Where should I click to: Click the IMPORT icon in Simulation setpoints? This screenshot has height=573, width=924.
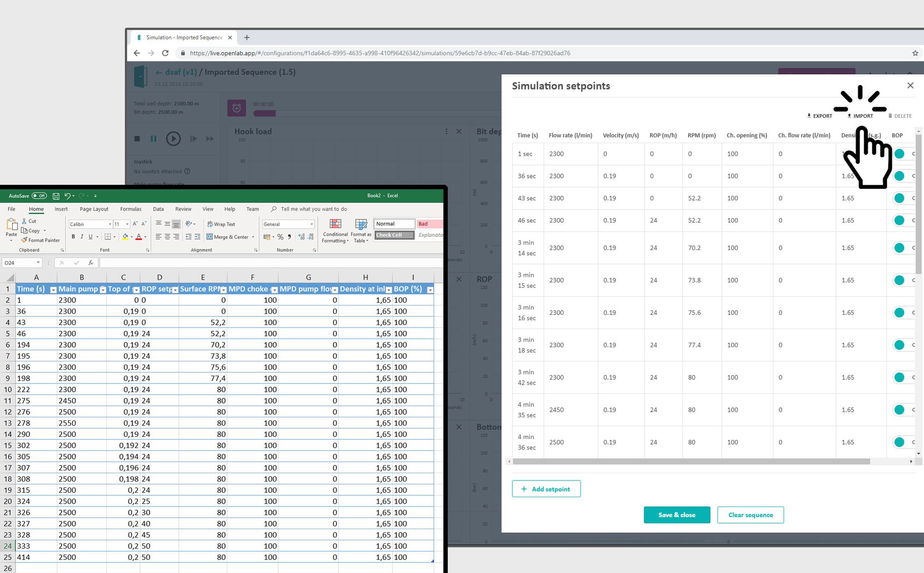click(x=861, y=116)
